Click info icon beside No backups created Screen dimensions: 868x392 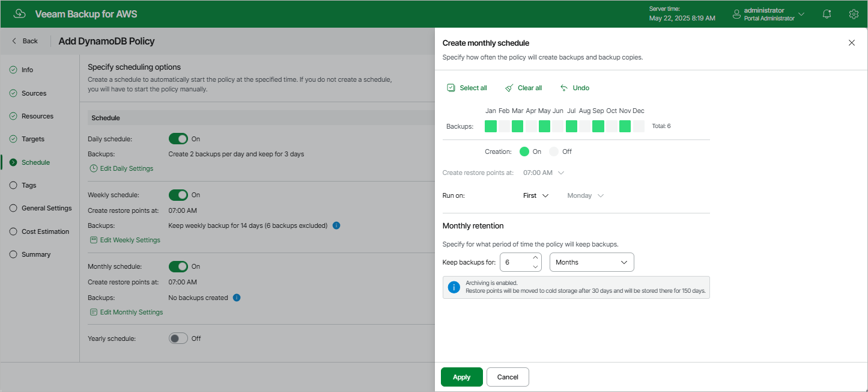coord(237,298)
